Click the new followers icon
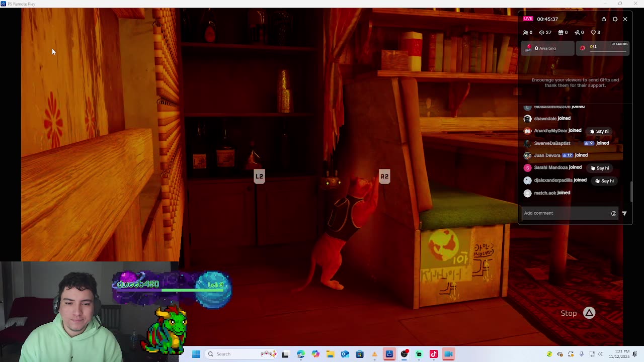The image size is (644, 362). (577, 32)
